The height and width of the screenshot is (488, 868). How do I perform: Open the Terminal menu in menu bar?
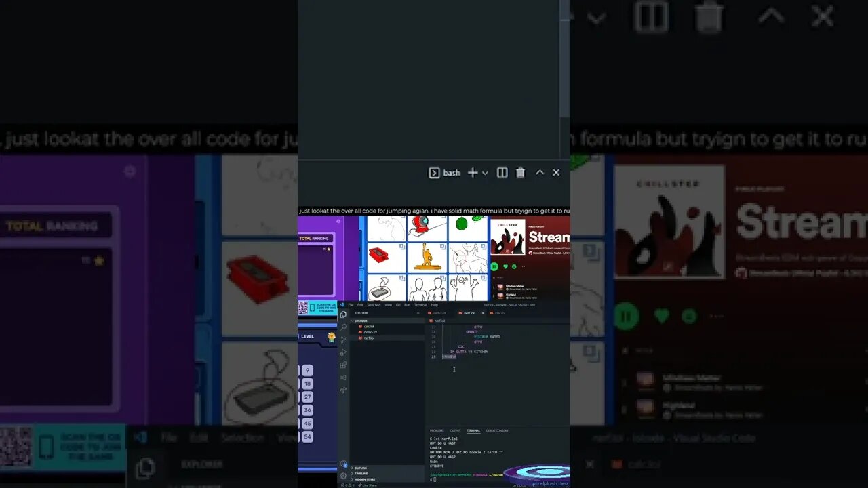pos(420,305)
